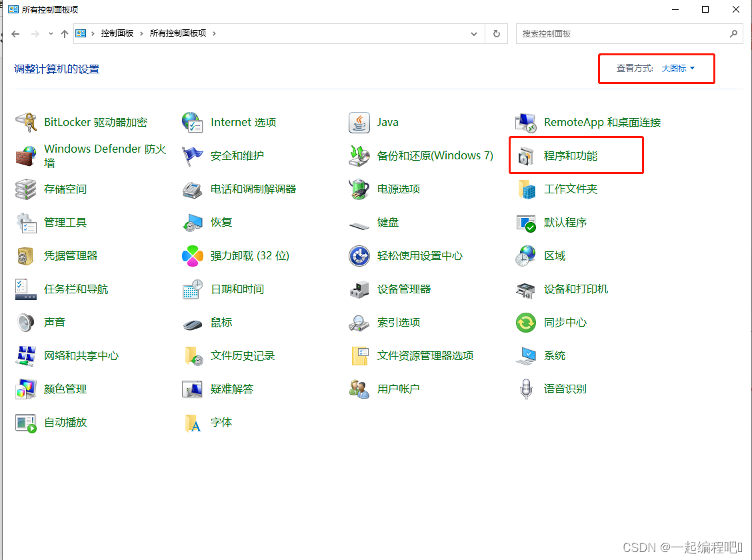Open 区域 globe clock icon

(525, 255)
